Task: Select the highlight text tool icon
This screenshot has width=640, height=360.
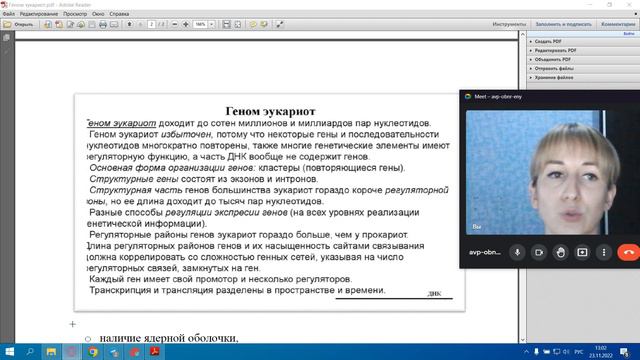Action: pyautogui.click(x=264, y=24)
